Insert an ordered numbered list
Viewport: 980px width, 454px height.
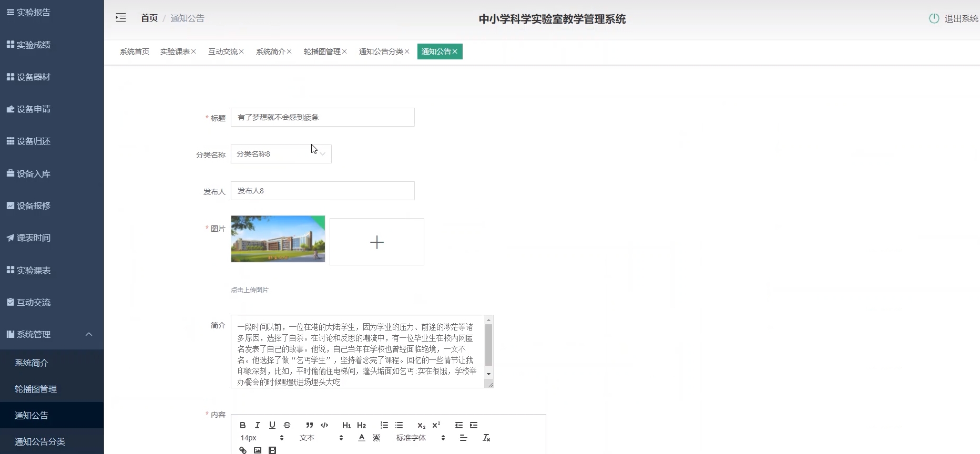pyautogui.click(x=384, y=425)
